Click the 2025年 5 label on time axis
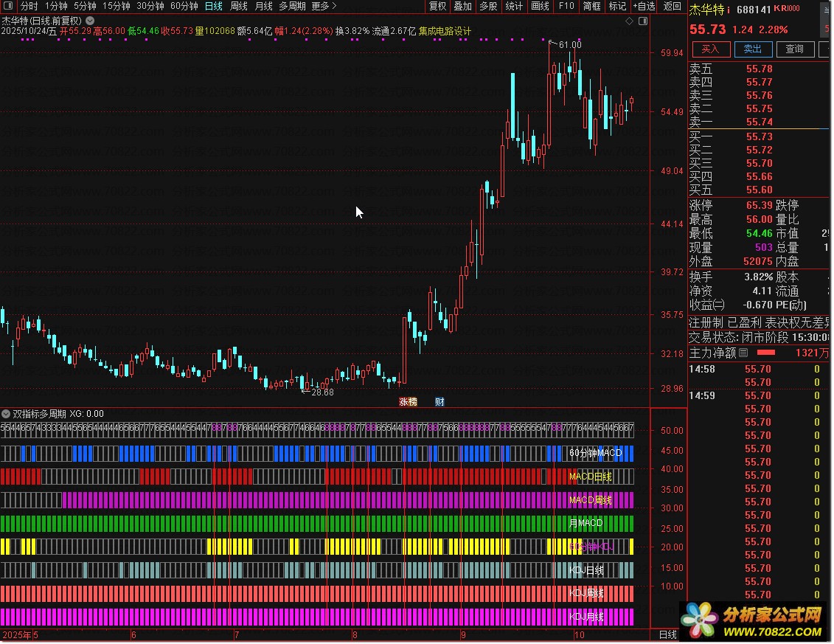 (x=20, y=634)
